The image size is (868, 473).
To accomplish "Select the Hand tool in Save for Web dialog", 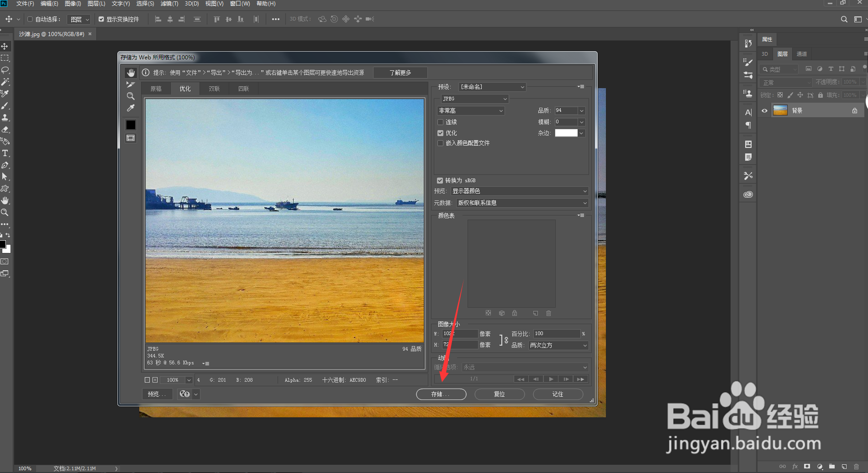I will tap(131, 73).
